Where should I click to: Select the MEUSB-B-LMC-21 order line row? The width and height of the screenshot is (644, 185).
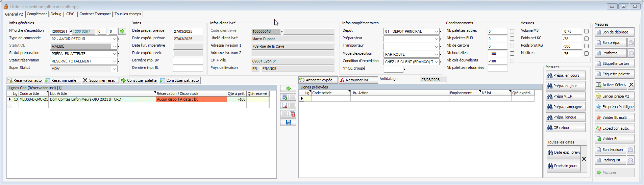33,99
